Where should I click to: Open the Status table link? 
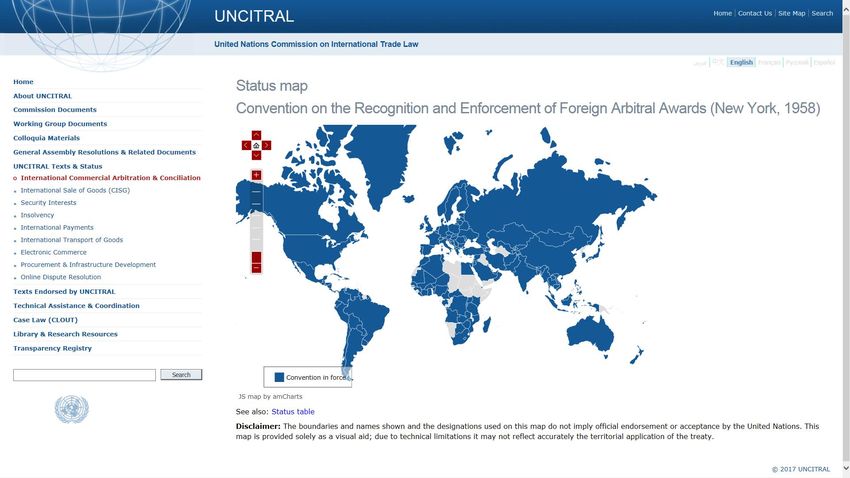(292, 412)
